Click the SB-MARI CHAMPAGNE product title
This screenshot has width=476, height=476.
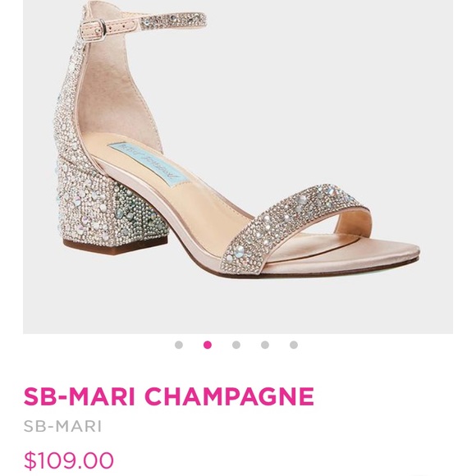[x=169, y=396]
